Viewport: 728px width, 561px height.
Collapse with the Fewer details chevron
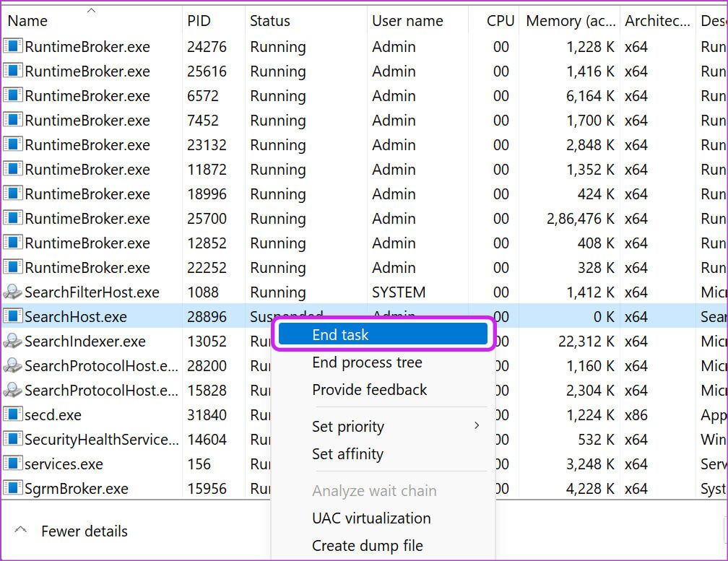point(20,530)
